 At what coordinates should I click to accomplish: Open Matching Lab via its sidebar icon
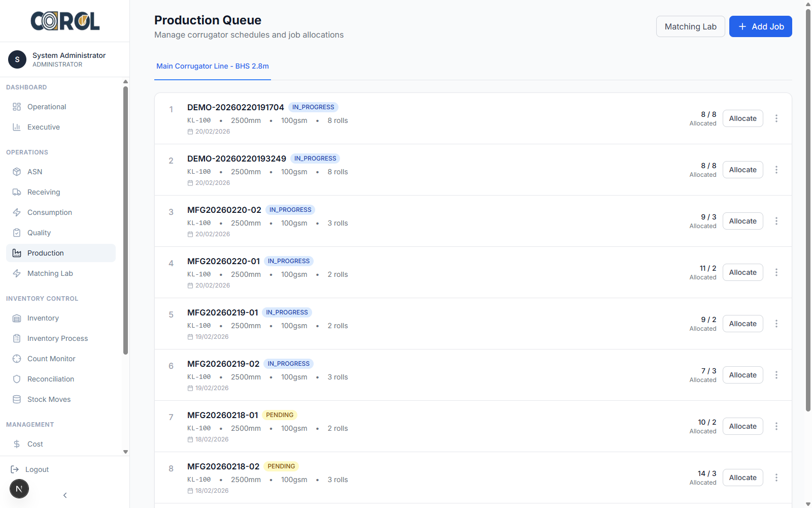(17, 273)
